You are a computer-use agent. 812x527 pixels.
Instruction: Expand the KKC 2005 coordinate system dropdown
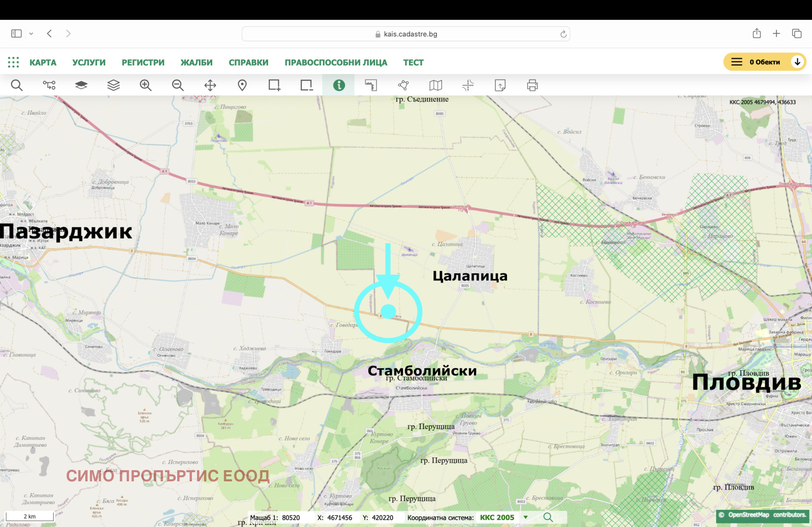[x=526, y=517]
